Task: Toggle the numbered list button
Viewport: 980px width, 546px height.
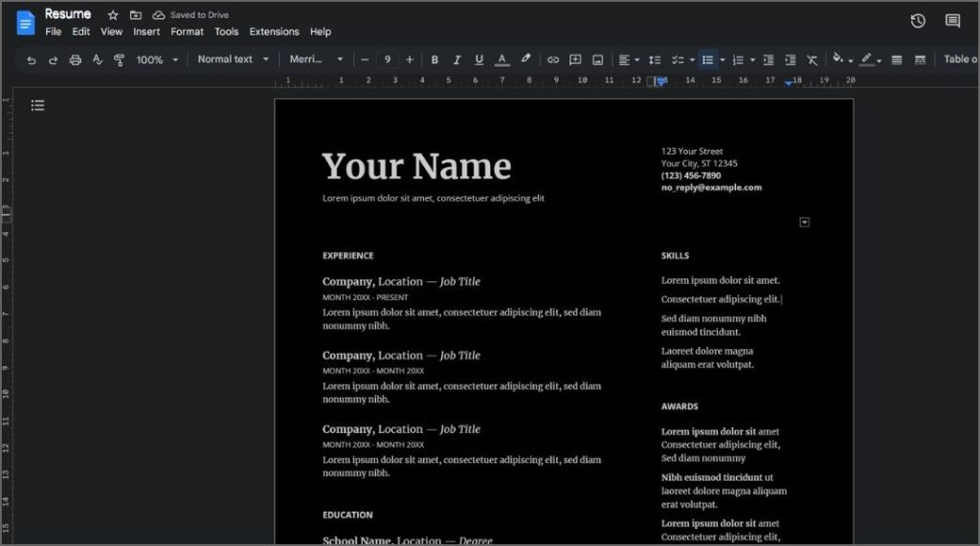Action: 738,60
